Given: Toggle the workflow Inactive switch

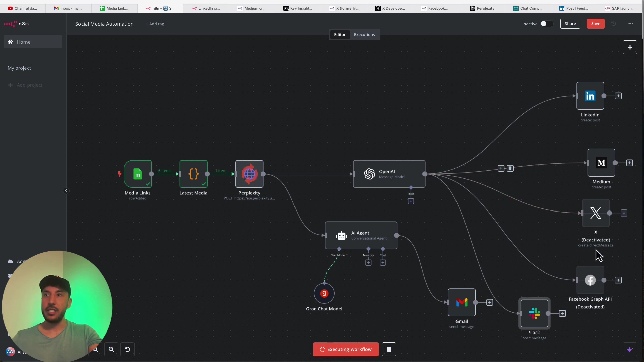Looking at the screenshot, I should click(547, 24).
